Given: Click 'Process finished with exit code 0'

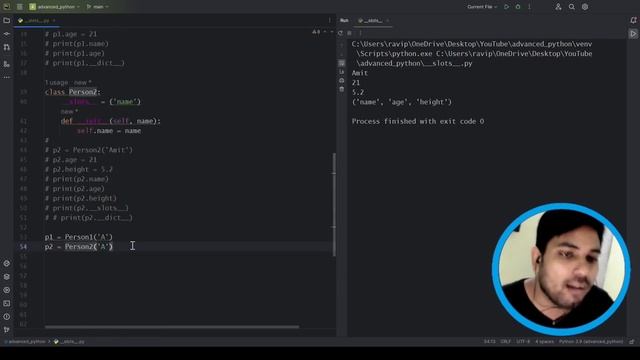Looking at the screenshot, I should click(x=418, y=121).
